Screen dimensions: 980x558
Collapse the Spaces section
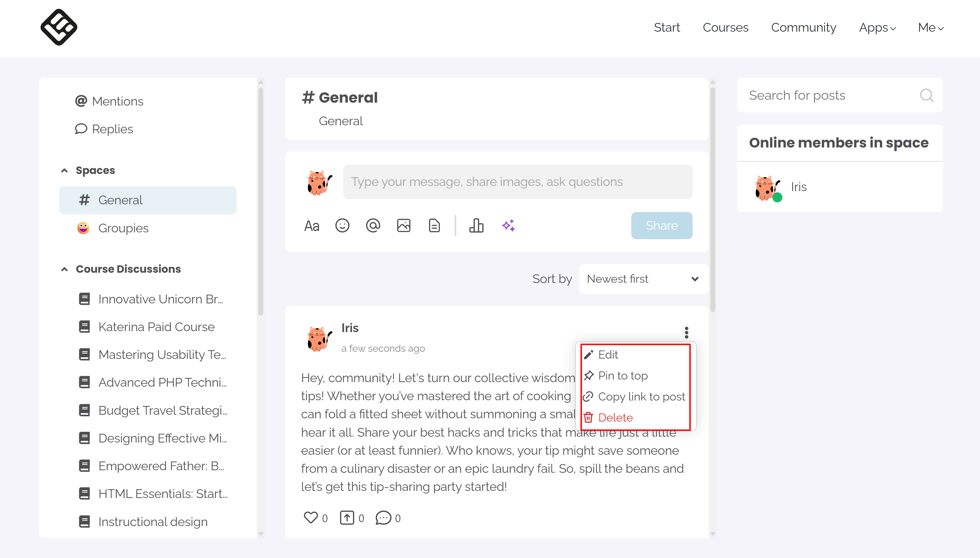(64, 170)
